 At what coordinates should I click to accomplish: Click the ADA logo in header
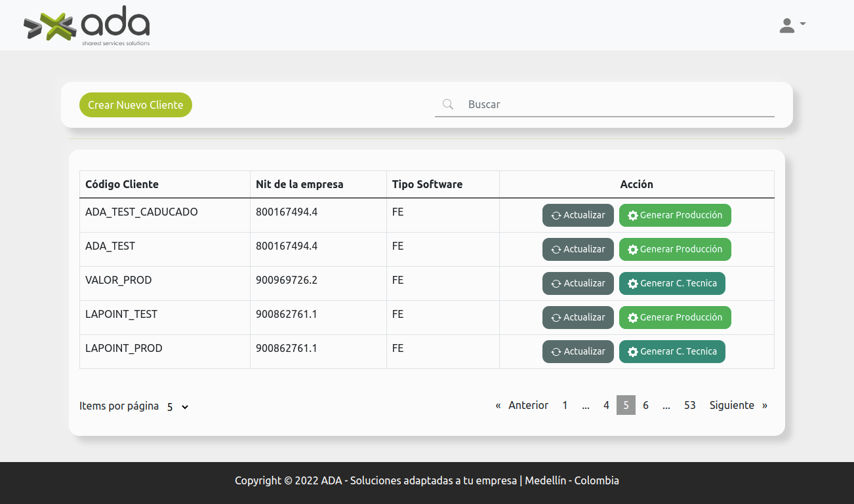(87, 26)
